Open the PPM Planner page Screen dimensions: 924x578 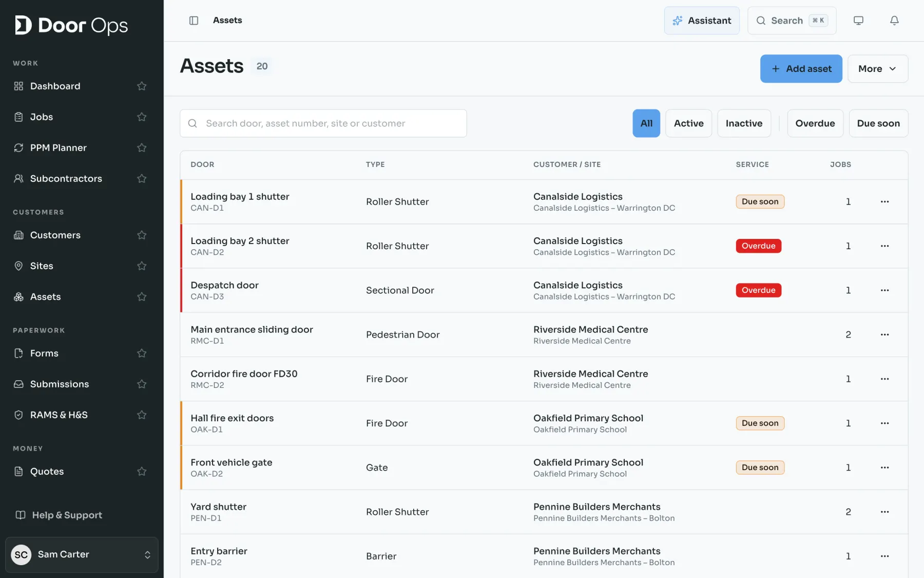pyautogui.click(x=58, y=148)
